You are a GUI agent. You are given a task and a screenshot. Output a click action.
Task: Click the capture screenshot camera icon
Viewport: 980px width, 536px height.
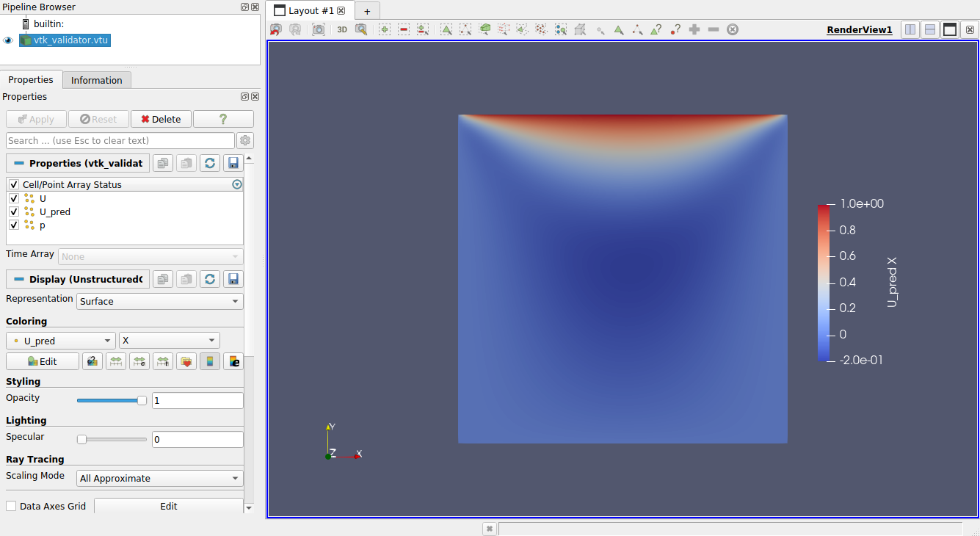pos(318,29)
